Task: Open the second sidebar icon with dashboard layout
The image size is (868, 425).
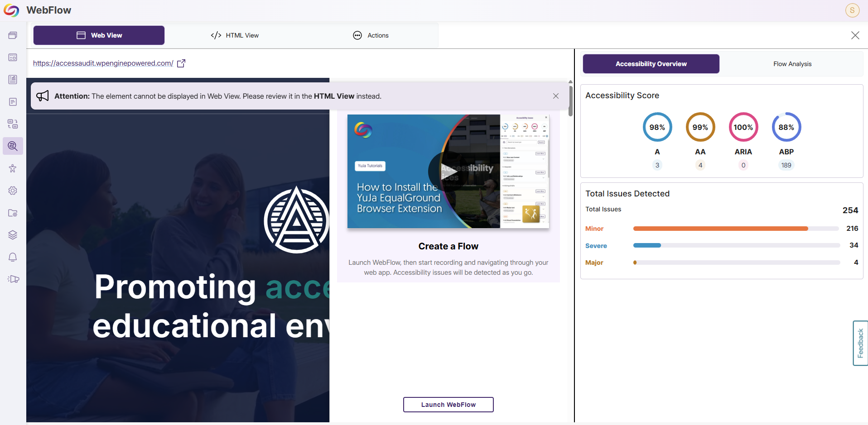Action: (13, 57)
